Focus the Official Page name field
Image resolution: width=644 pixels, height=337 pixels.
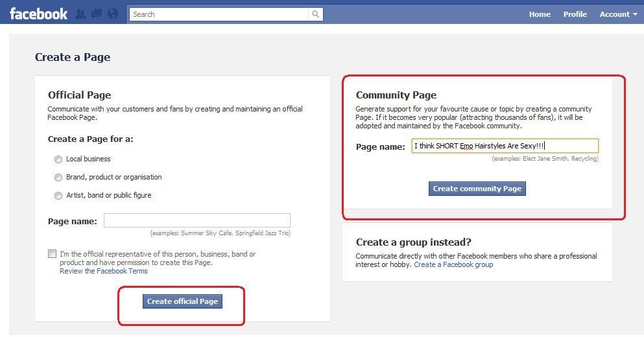pyautogui.click(x=197, y=221)
